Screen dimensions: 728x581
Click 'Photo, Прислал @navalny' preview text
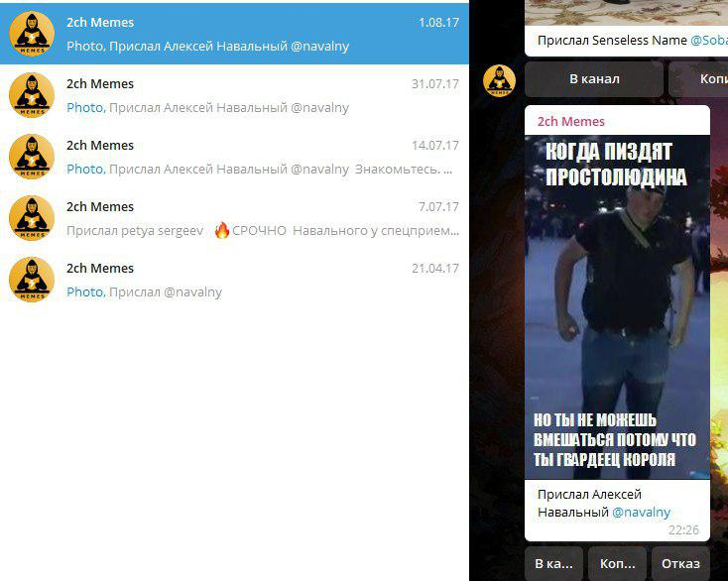[x=145, y=291]
